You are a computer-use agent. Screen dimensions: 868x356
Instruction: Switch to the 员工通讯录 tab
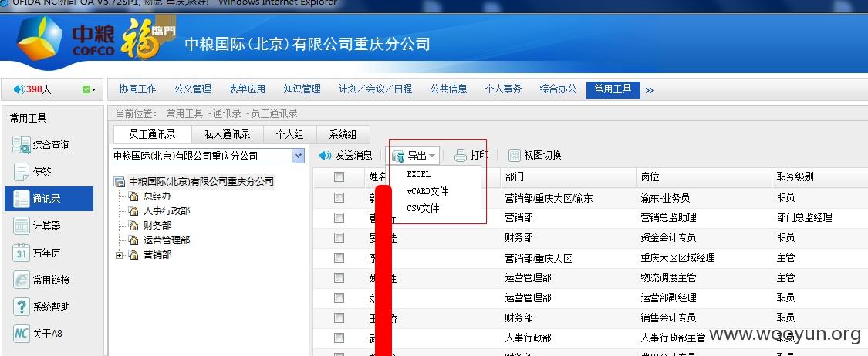tap(152, 134)
